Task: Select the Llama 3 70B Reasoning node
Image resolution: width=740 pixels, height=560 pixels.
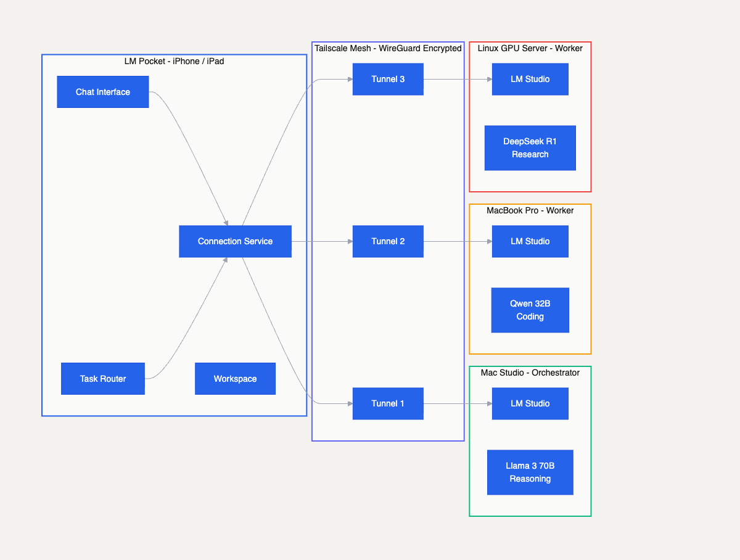Action: 530,472
